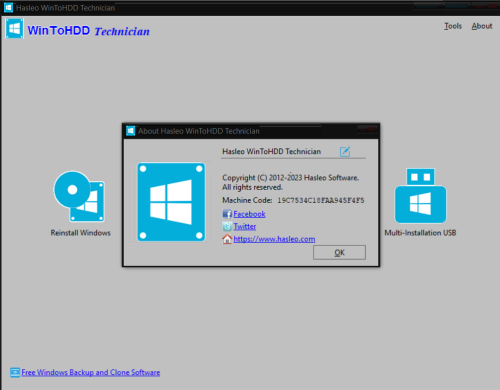Screen dimensions: 500x390
Task: Click the edit license pencil icon
Action: 345,152
